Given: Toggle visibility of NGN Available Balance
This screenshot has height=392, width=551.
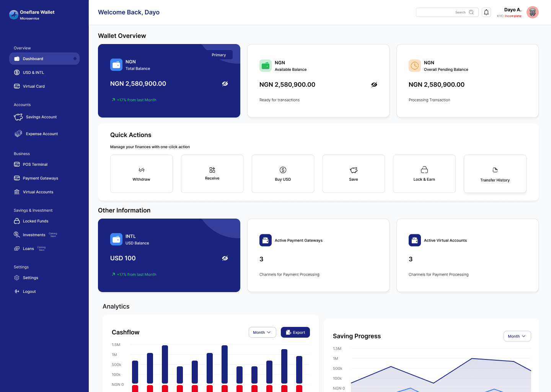Looking at the screenshot, I should click(x=374, y=85).
